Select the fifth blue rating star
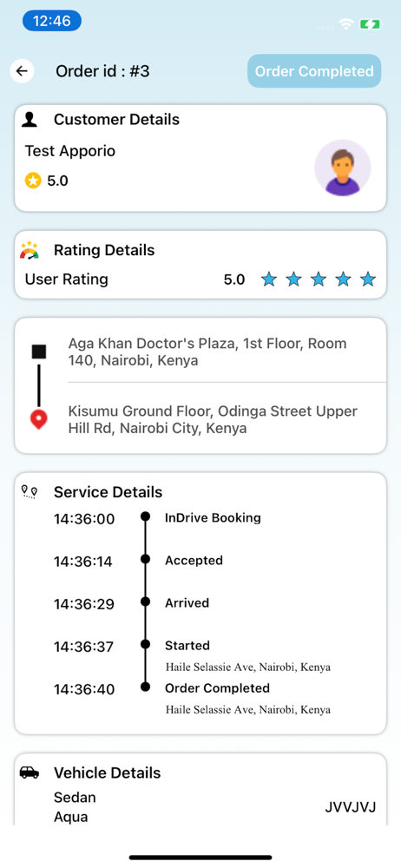401x868 pixels. click(368, 279)
